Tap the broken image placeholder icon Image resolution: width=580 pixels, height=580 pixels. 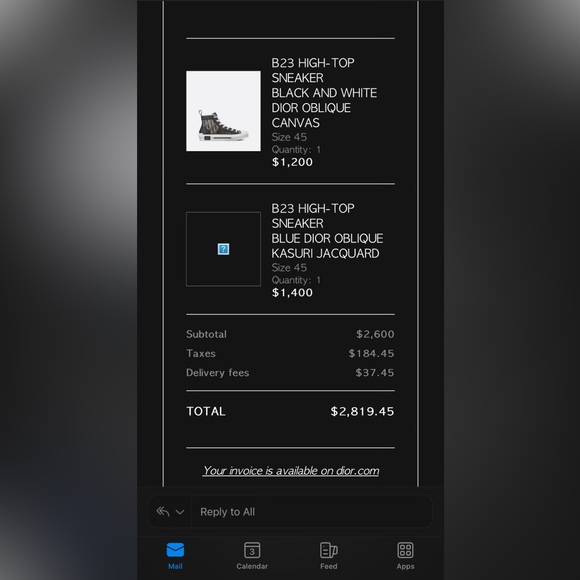pos(223,249)
